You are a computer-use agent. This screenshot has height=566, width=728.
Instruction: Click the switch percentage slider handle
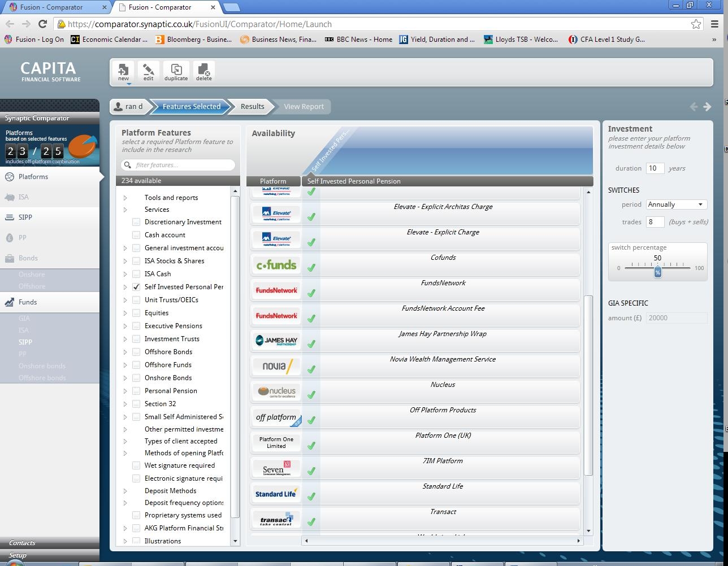pos(657,272)
